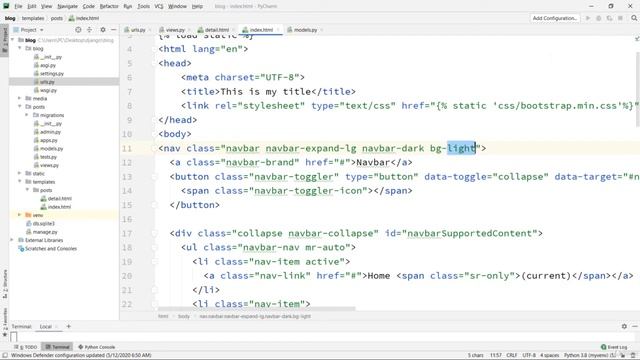Close the index.html editor tab
Viewport: 640px width, 360px height.
click(x=278, y=30)
